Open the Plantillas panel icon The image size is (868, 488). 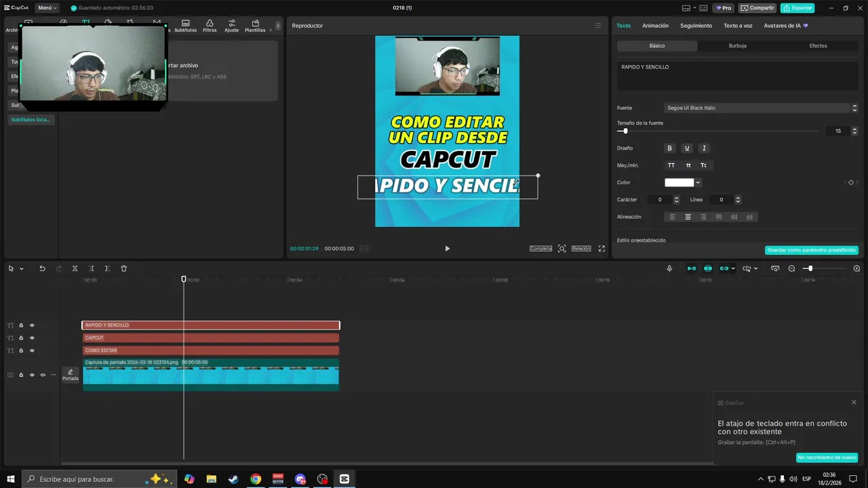(x=255, y=26)
